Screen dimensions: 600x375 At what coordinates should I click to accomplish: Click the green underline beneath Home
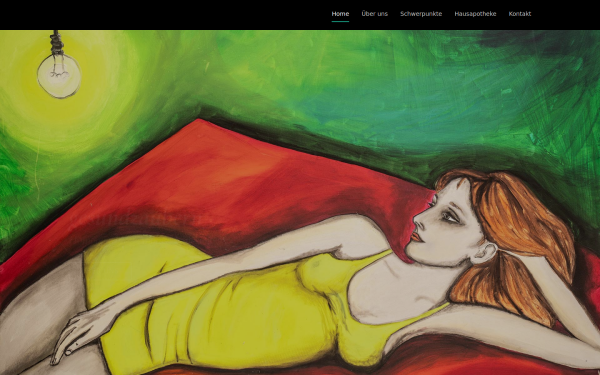(340, 21)
